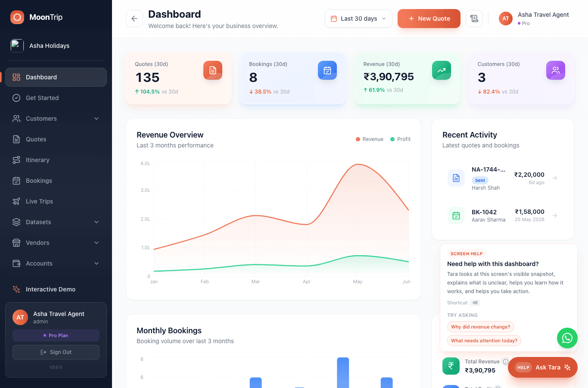
Task: Click the itinerary list icon beside New Quote
Action: [474, 19]
